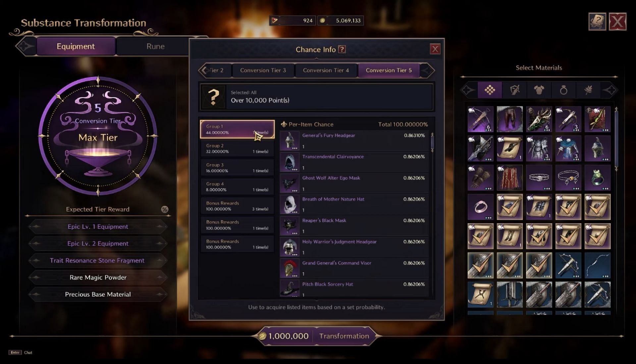Toggle Expected Tier Reward close button
636x364 pixels.
pyautogui.click(x=165, y=209)
